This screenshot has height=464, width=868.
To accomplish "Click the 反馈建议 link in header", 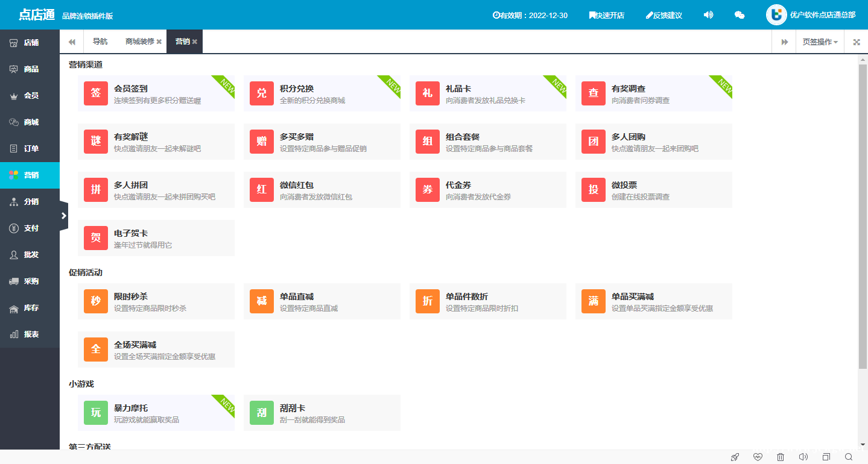I will pyautogui.click(x=664, y=15).
